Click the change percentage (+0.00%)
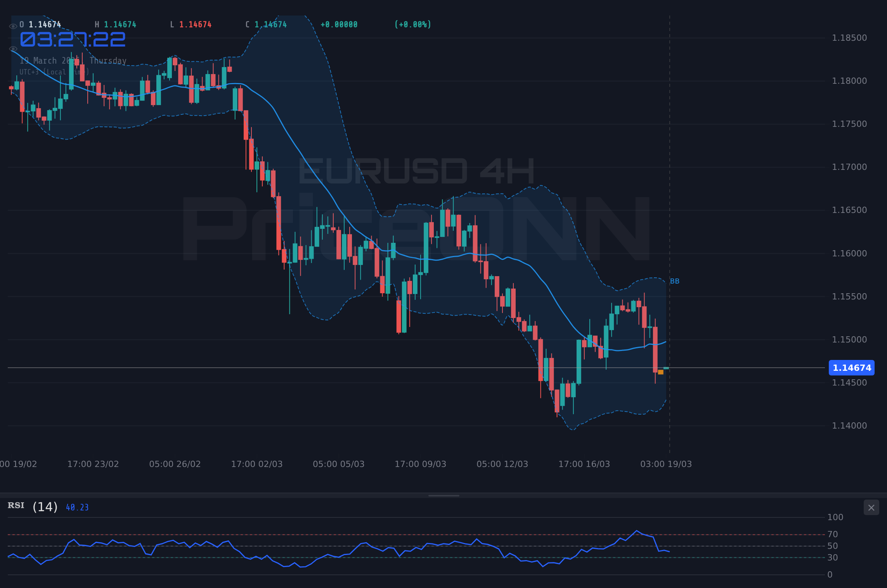 [x=412, y=24]
